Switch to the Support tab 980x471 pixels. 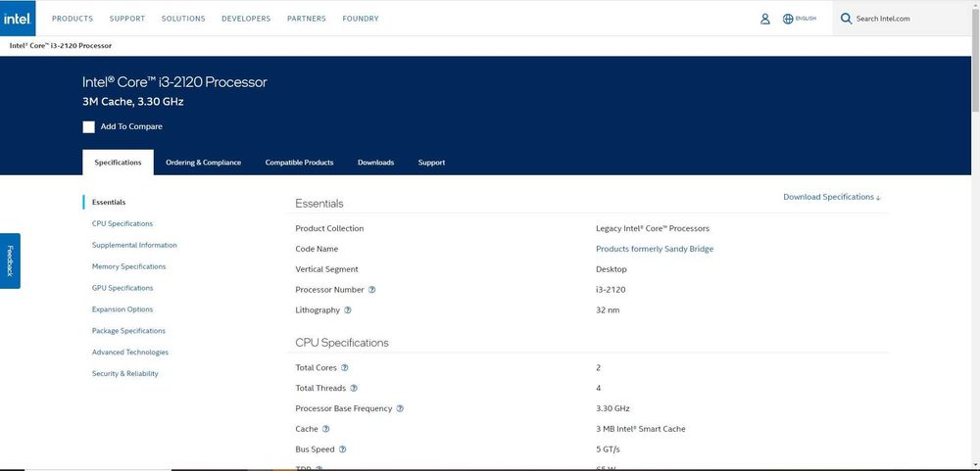pyautogui.click(x=431, y=163)
